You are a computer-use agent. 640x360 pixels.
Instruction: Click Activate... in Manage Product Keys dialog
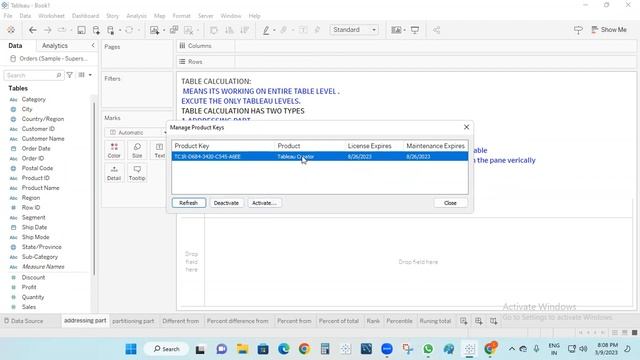point(264,203)
